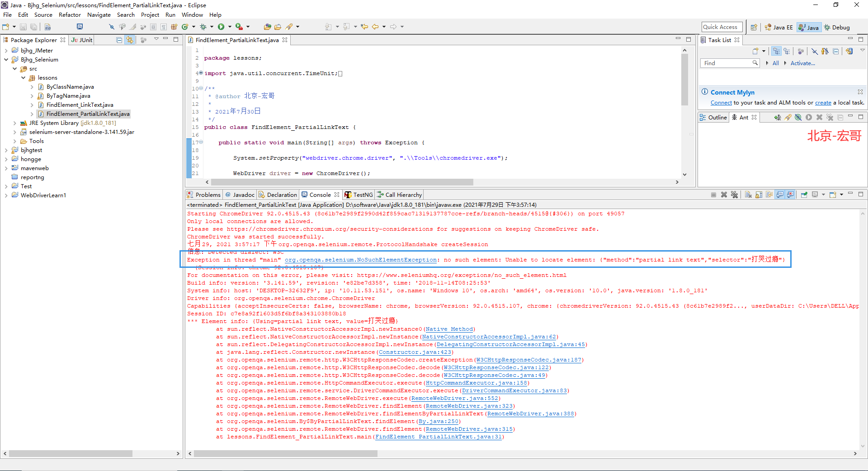Open the Refactor menu
Screen dimensions: 868x471
[70, 15]
